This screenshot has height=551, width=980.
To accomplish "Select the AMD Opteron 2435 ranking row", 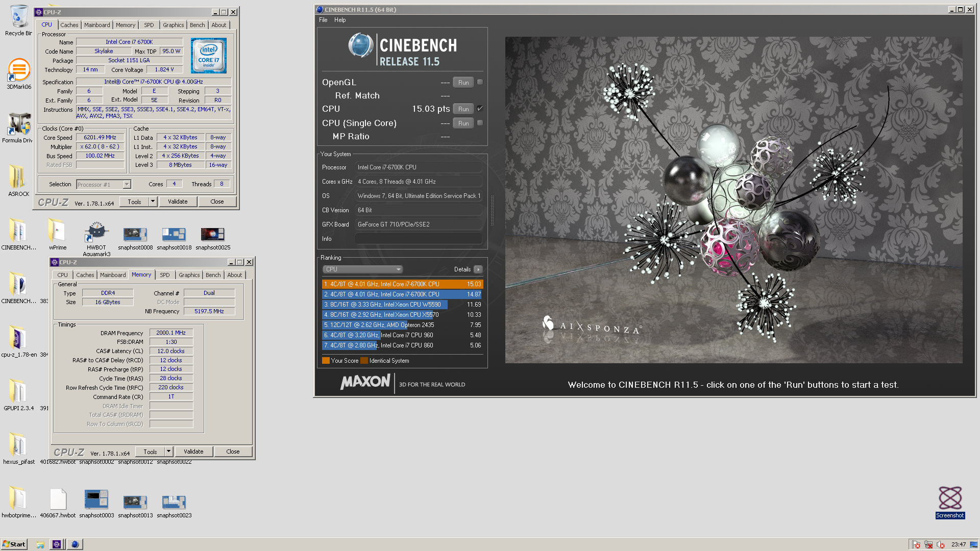I will (402, 325).
